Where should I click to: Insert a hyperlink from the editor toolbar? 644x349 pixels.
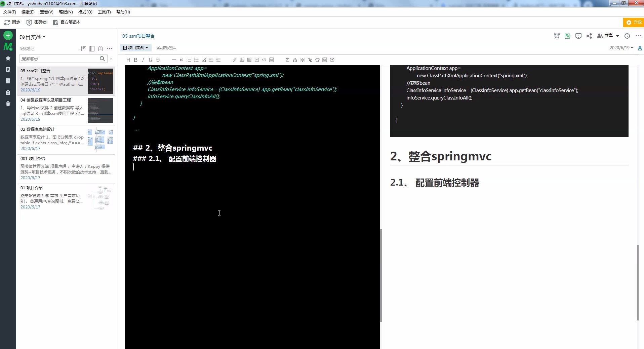click(235, 60)
